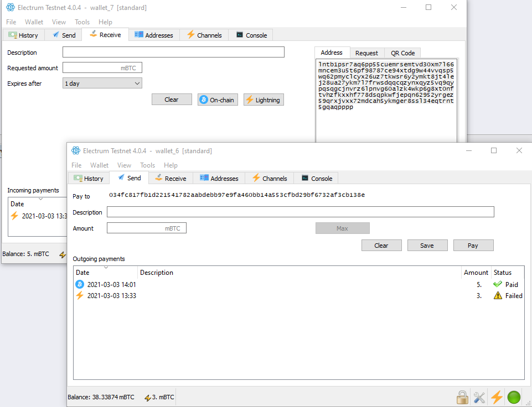The image size is (532, 407).
Task: Select 2021-03-03 14:01 outgoing payment row
Action: (298, 284)
